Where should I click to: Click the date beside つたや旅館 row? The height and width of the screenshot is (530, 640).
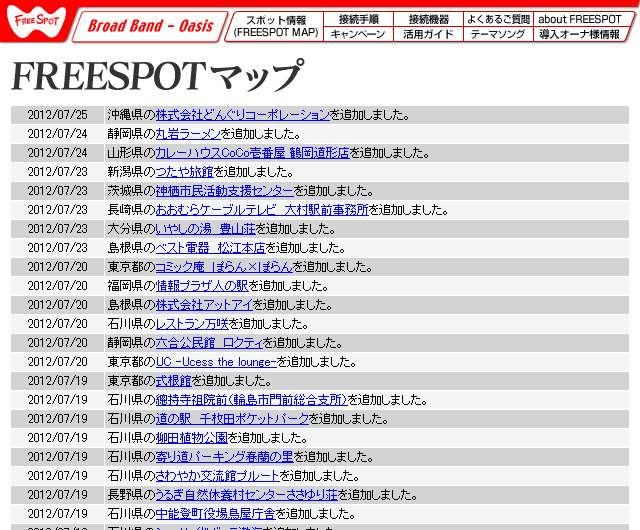58,171
